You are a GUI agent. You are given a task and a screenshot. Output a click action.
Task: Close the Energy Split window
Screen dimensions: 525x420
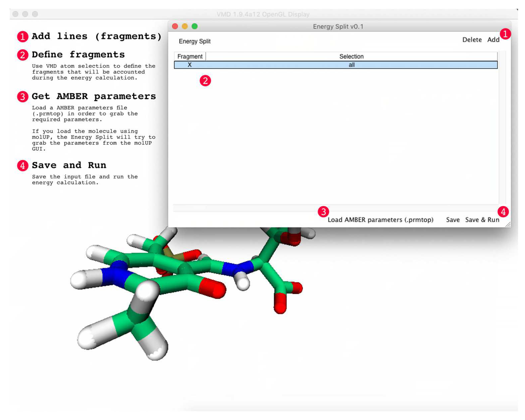point(175,26)
